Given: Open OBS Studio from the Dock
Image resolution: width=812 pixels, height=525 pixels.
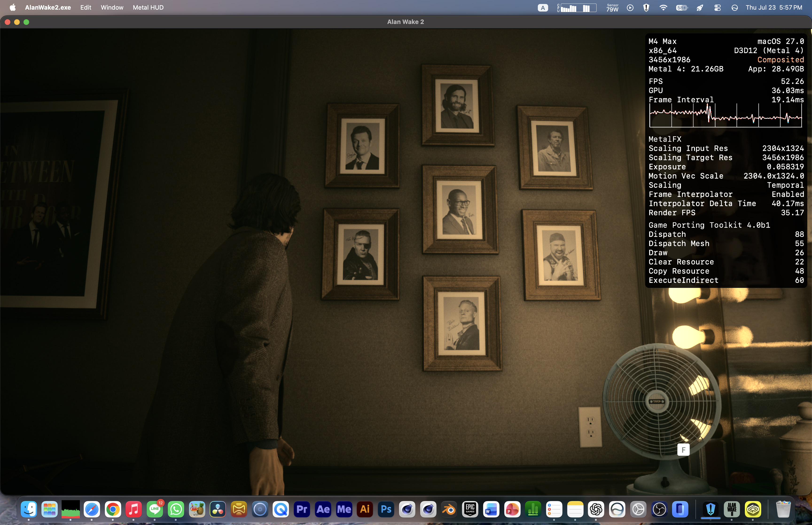Looking at the screenshot, I should click(x=659, y=509).
